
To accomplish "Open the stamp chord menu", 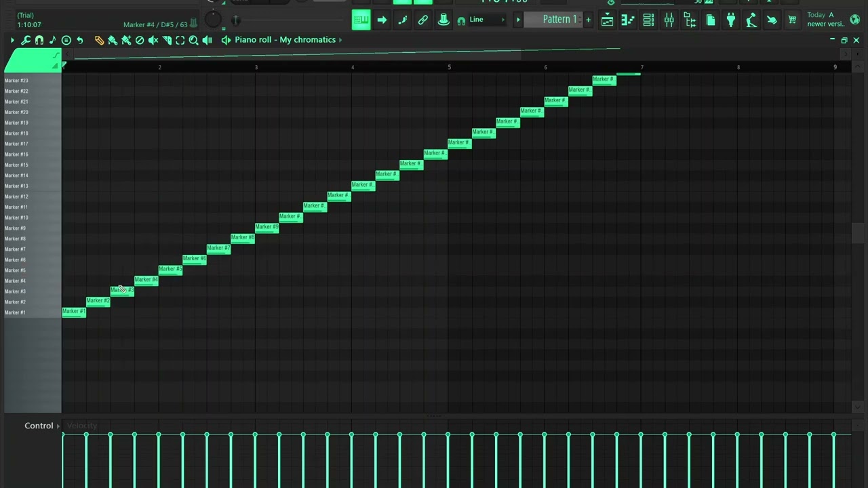I will coord(53,40).
